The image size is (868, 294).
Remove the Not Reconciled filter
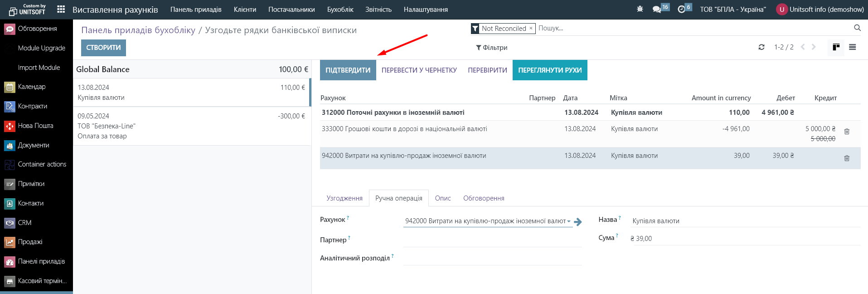click(x=531, y=28)
